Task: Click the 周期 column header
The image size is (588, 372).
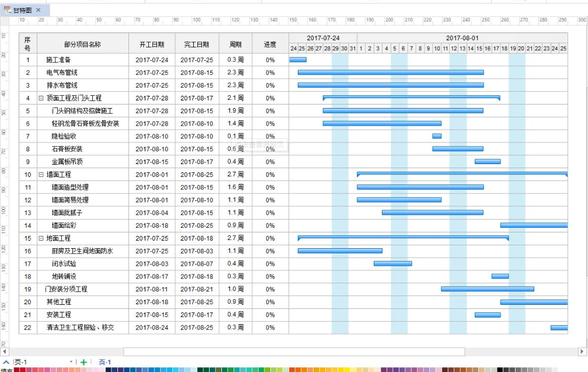Action: (x=235, y=44)
